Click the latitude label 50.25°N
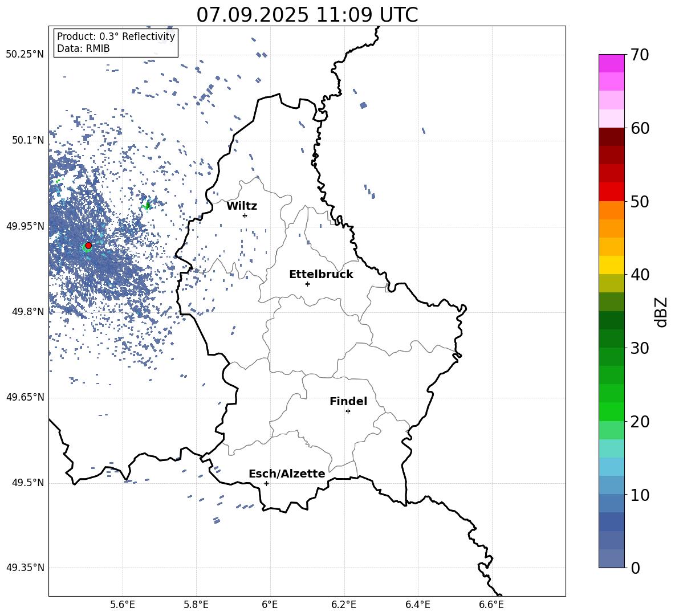Viewport: 675px width, 616px height. click(x=25, y=55)
